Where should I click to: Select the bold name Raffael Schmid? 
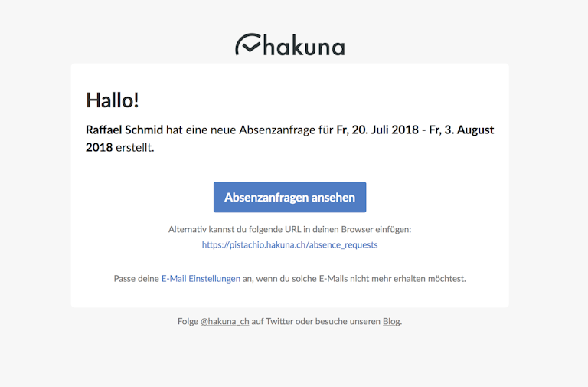pyautogui.click(x=125, y=130)
